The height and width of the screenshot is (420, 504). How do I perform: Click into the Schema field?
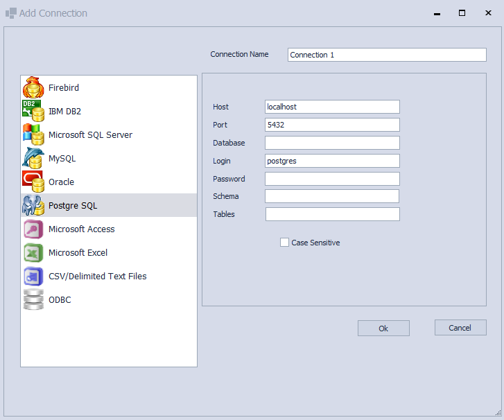pyautogui.click(x=332, y=196)
